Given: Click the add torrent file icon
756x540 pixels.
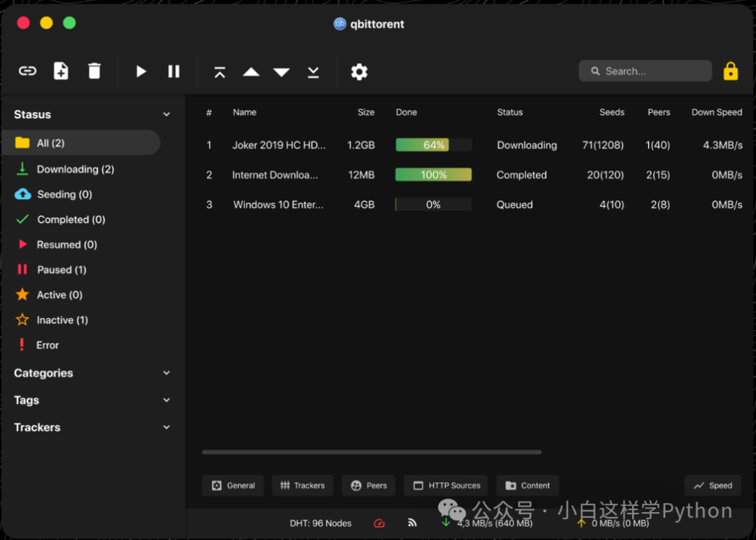Looking at the screenshot, I should click(61, 71).
